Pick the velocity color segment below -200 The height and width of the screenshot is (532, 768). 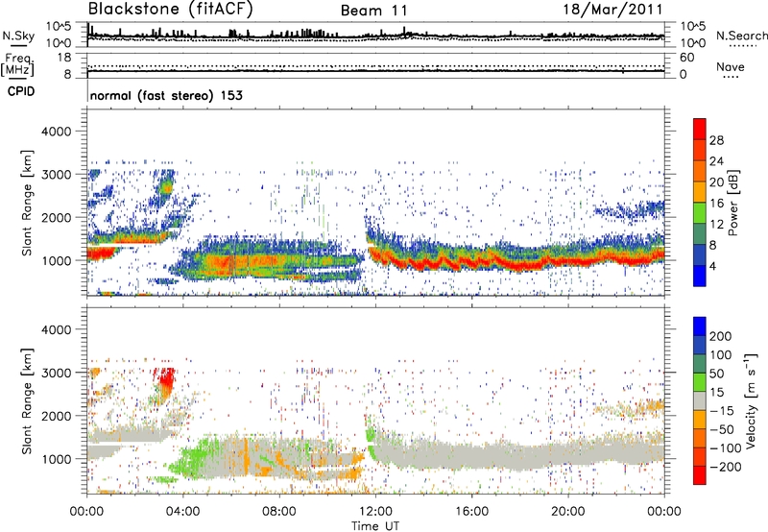[x=700, y=475]
